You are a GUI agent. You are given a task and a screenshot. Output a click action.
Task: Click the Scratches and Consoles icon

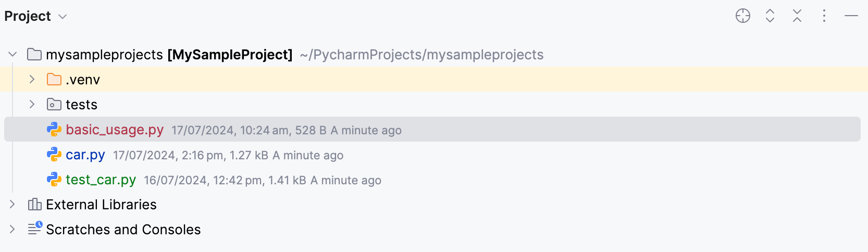tap(35, 229)
